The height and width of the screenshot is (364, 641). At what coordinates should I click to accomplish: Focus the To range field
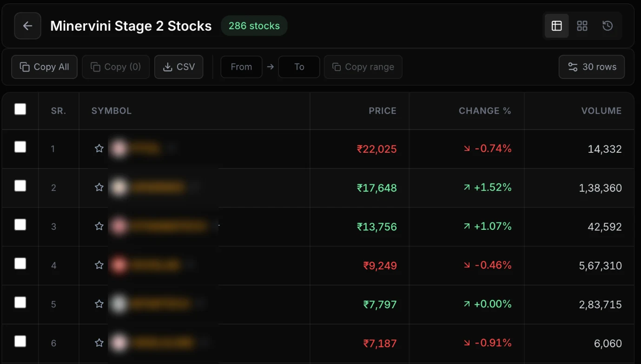(299, 67)
